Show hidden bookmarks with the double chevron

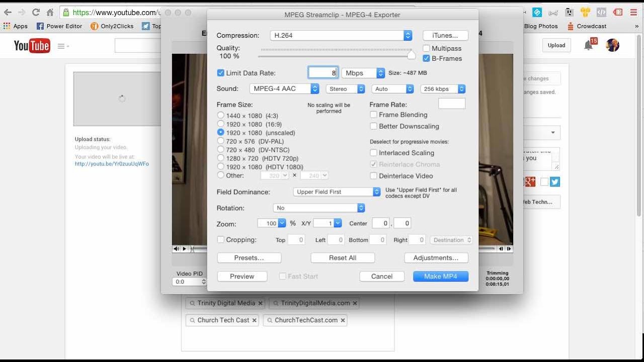tap(636, 26)
